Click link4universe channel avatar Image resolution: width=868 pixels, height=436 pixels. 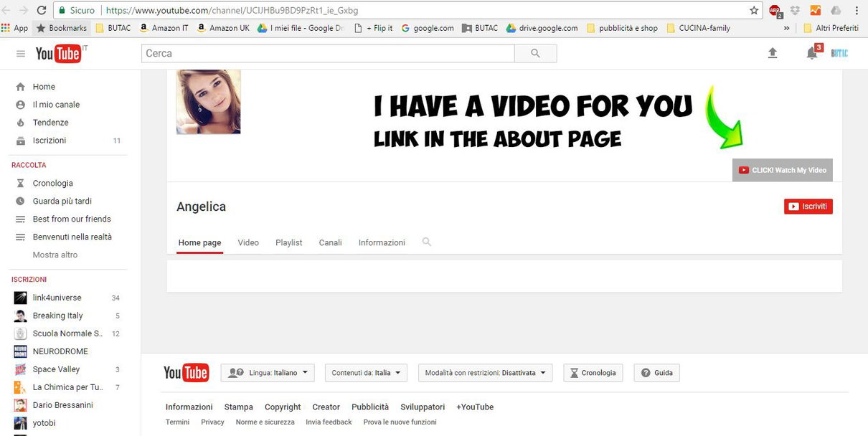click(x=21, y=298)
